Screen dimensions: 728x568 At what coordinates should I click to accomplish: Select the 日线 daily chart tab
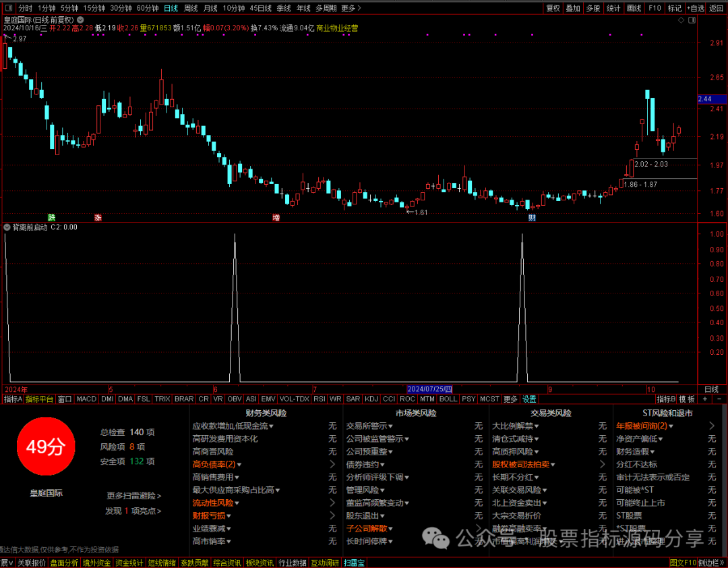(x=171, y=8)
